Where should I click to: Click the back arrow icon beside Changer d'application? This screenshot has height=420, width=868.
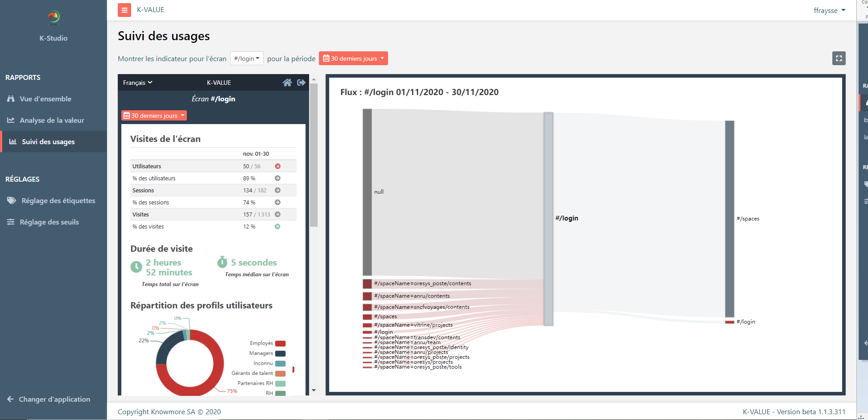click(10, 399)
